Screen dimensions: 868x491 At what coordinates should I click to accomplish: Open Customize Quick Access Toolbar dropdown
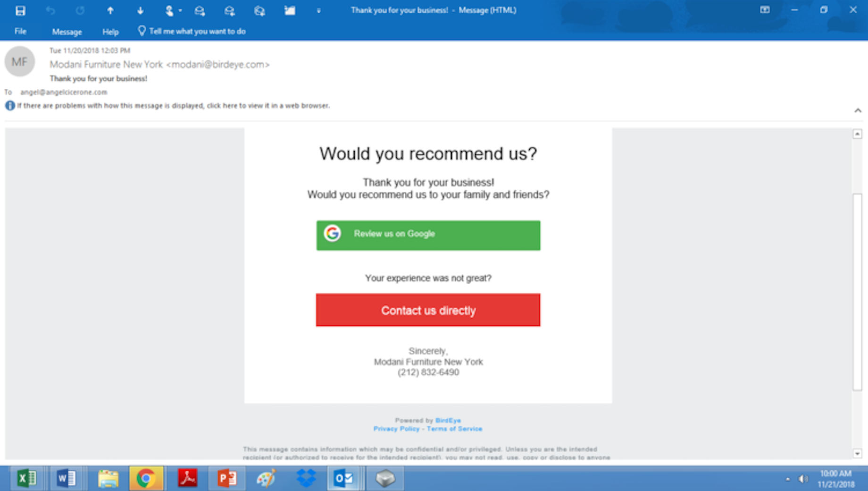point(318,11)
